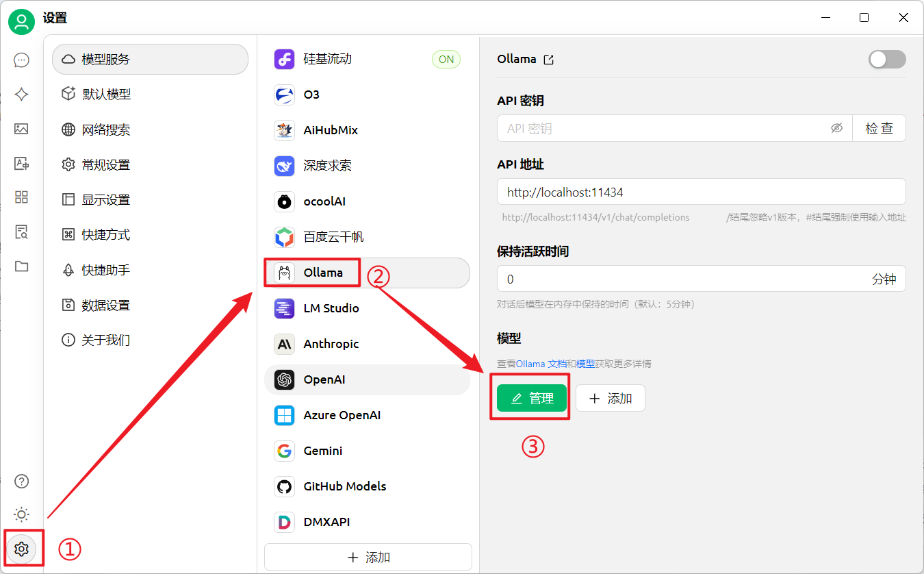The width and height of the screenshot is (924, 574).
Task: Open 快捷助手 settings section
Action: pos(150,270)
